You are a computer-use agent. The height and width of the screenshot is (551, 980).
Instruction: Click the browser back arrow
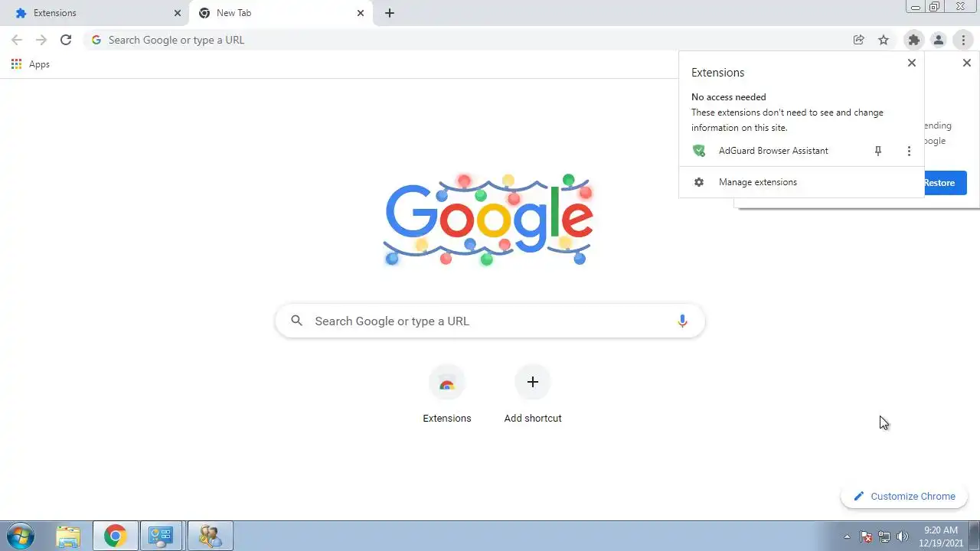[x=17, y=40]
